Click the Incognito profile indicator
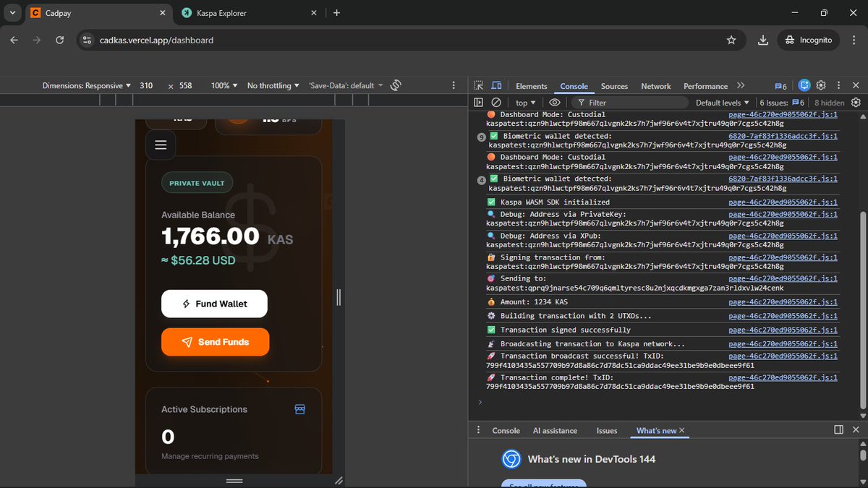 click(x=808, y=40)
